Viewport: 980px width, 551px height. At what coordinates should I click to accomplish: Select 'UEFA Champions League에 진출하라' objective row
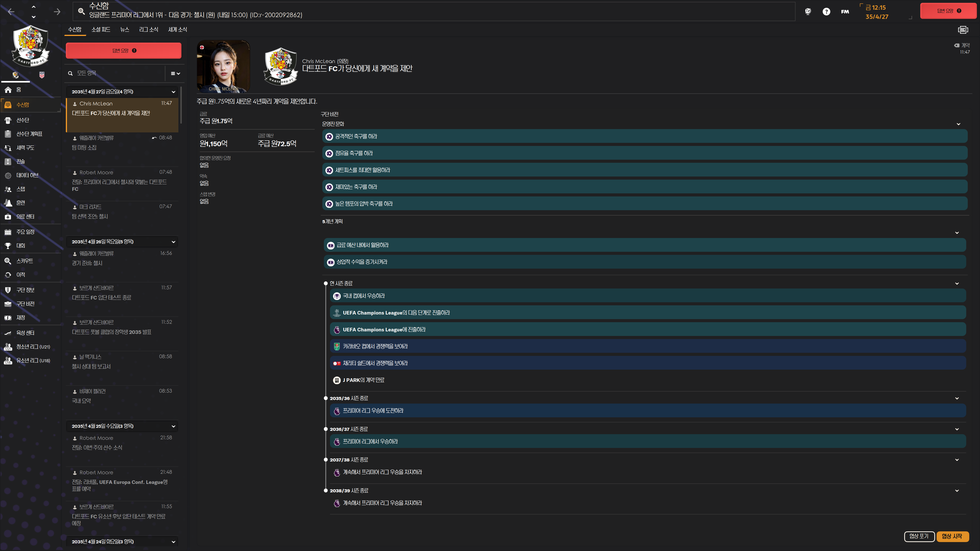647,330
